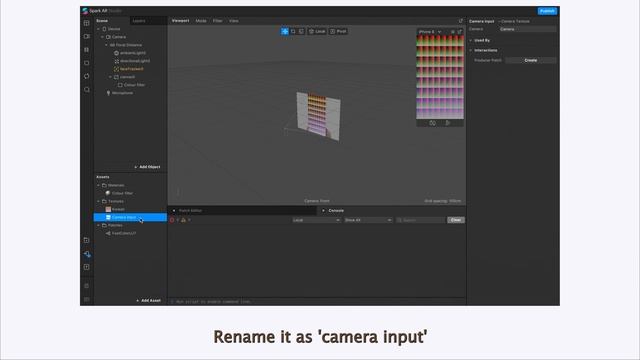
Task: Select the Camera input texture asset
Action: [130, 217]
